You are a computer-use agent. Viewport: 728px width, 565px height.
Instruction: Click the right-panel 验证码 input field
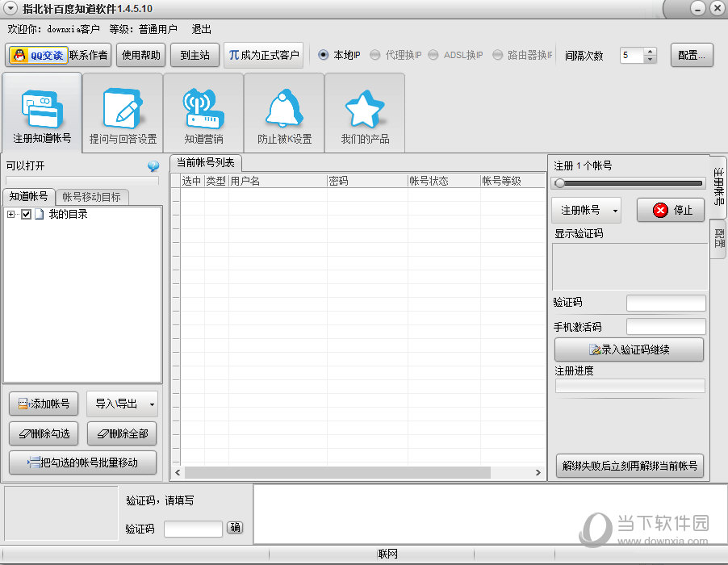click(x=666, y=303)
